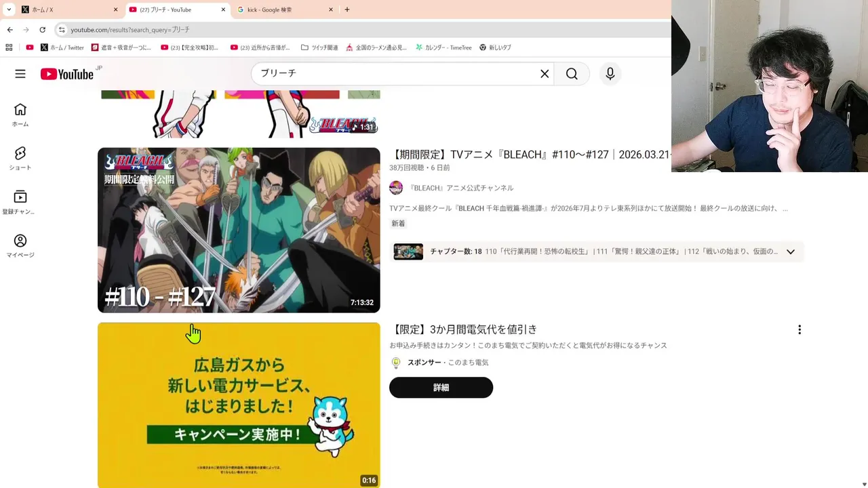
Task: Open the Home (ホーム) sidebar item
Action: pos(20,115)
